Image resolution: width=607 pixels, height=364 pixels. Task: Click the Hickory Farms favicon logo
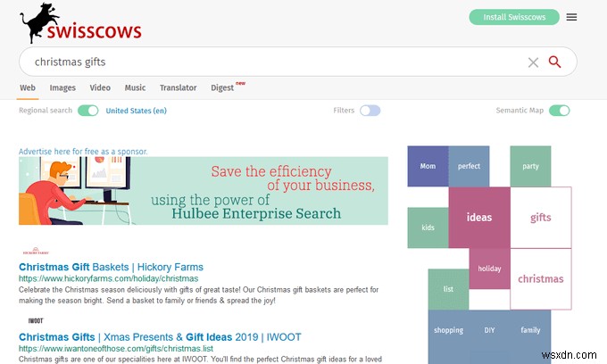[36, 251]
